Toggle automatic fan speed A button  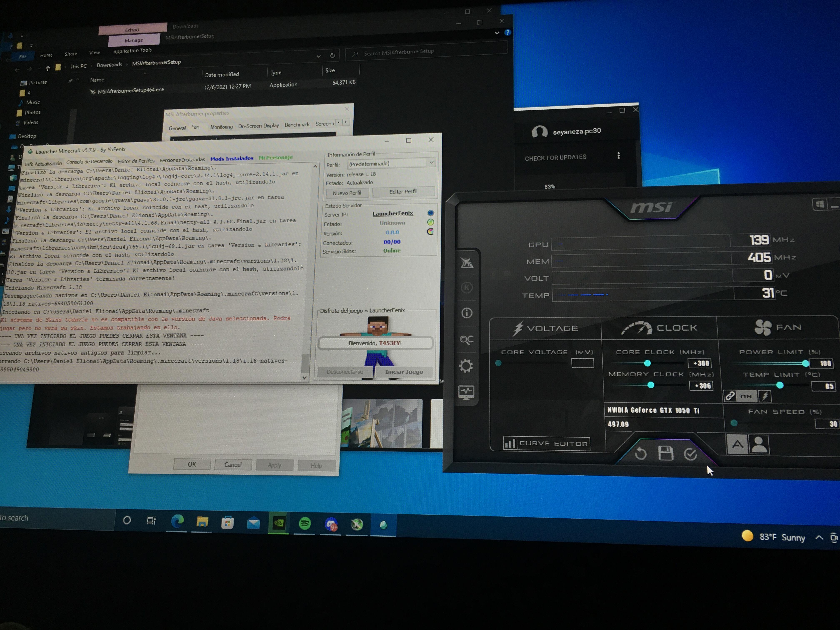737,444
